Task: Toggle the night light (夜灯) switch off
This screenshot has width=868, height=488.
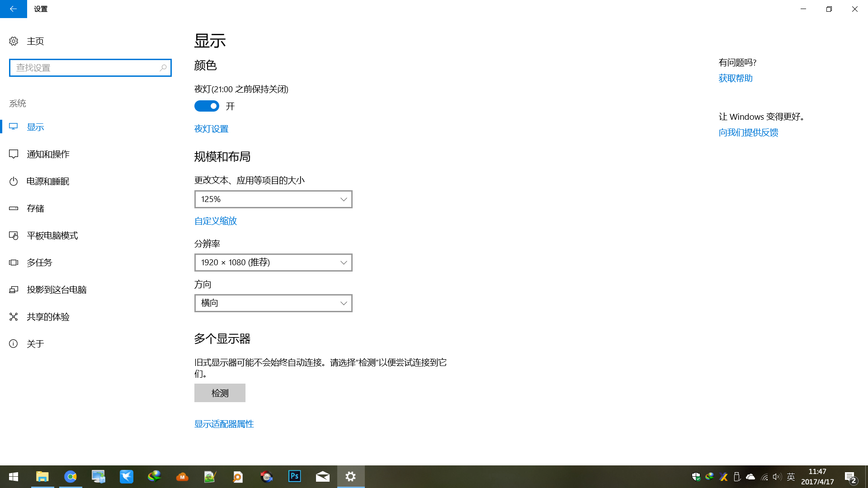Action: coord(207,106)
